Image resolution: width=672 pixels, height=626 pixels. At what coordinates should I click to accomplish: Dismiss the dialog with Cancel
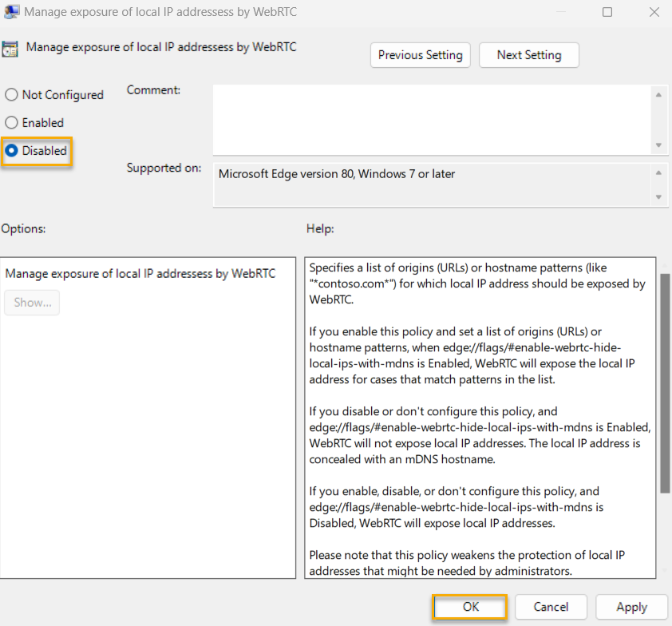click(551, 607)
